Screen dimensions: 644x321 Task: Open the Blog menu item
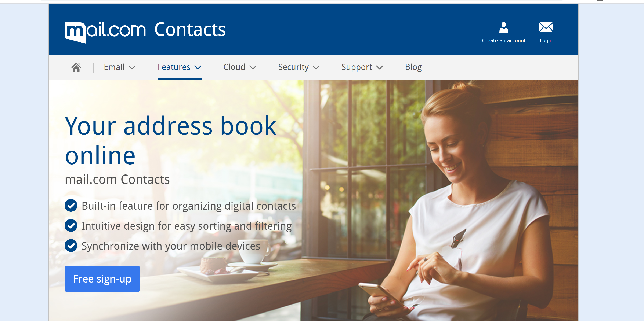pos(413,67)
